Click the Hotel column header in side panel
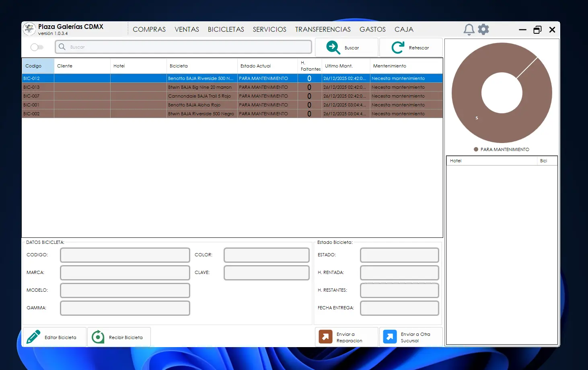Viewport: 588px width, 370px height. click(x=491, y=161)
